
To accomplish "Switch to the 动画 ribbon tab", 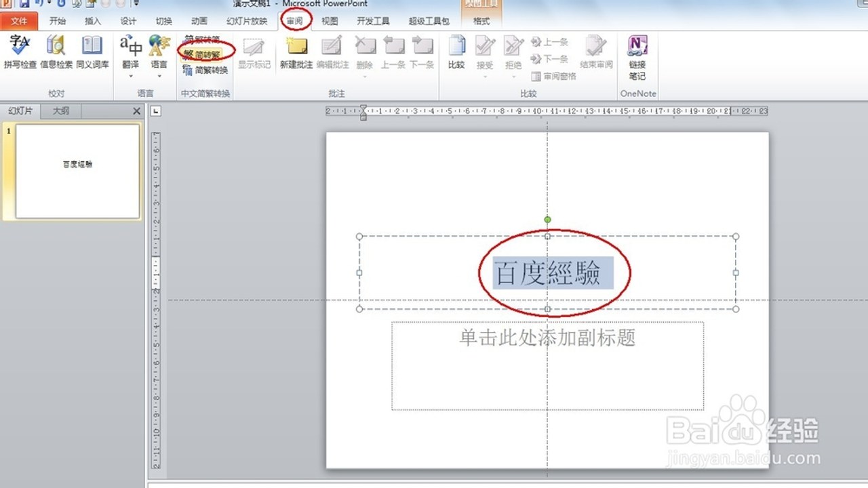I will coord(199,21).
